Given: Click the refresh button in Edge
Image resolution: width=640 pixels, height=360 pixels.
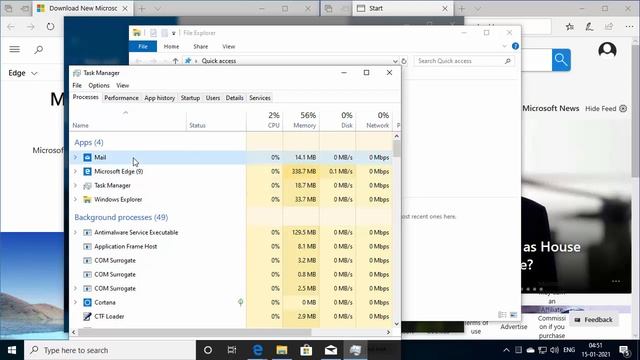Looking at the screenshot, I should click(50, 27).
